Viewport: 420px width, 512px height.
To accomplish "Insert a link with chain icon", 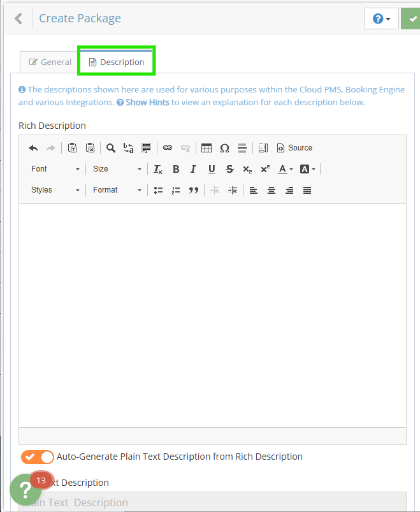I will point(168,148).
